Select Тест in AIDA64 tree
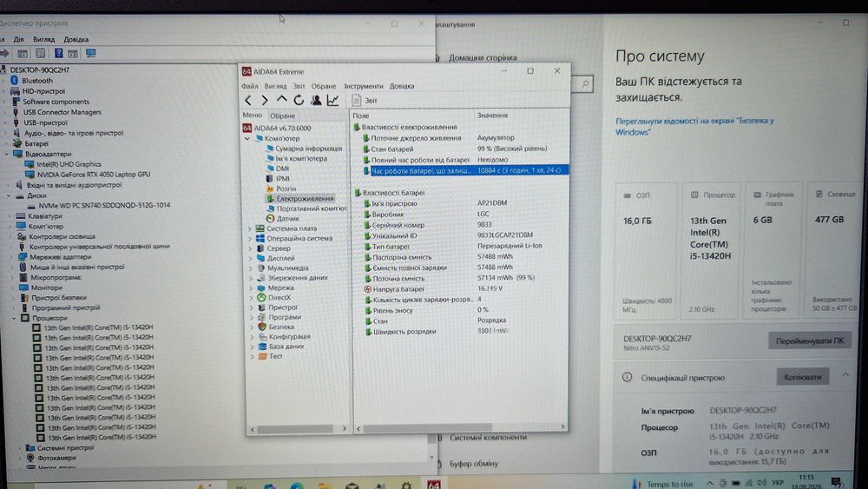Screen dimensions: 868x489 click(x=276, y=356)
